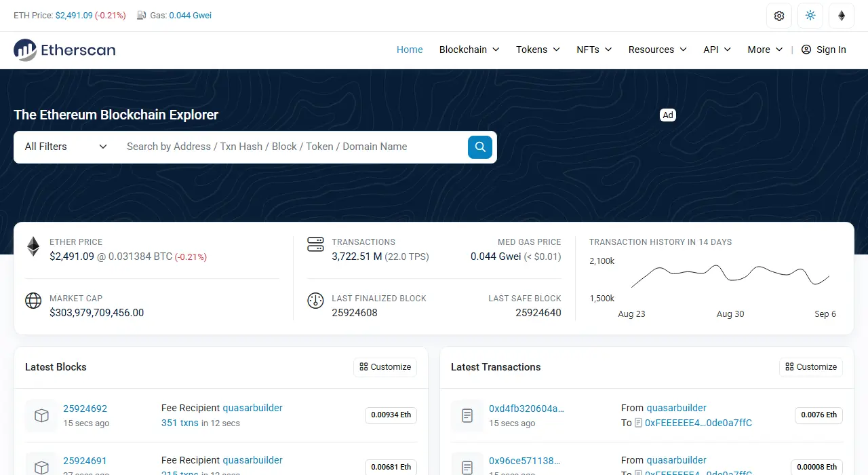The image size is (868, 475).
Task: Expand the More menu
Action: click(x=765, y=50)
